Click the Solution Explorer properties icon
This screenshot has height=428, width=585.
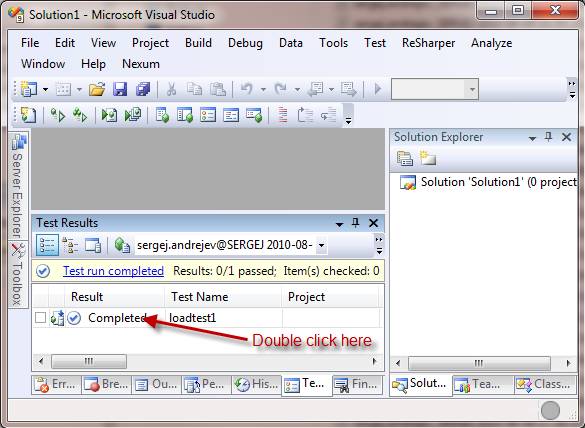click(x=405, y=159)
